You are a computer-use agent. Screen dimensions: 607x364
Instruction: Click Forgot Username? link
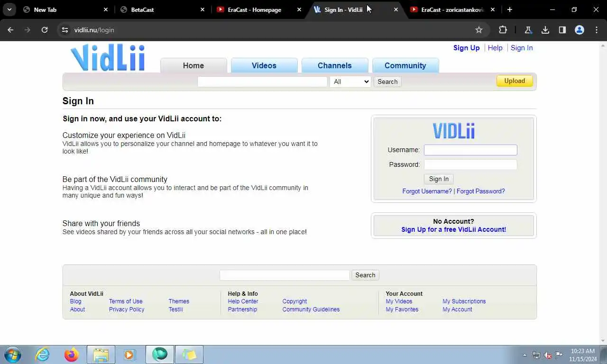click(x=427, y=191)
